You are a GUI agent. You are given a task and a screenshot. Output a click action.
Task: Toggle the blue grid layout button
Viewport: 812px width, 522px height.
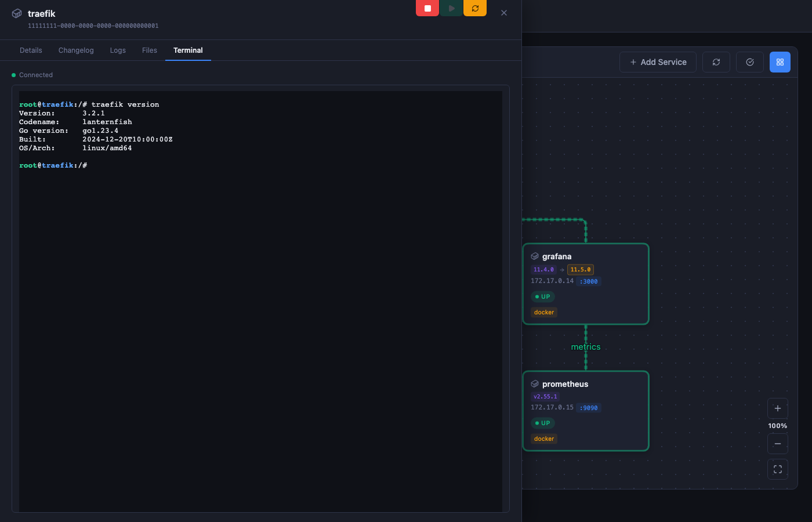tap(780, 62)
